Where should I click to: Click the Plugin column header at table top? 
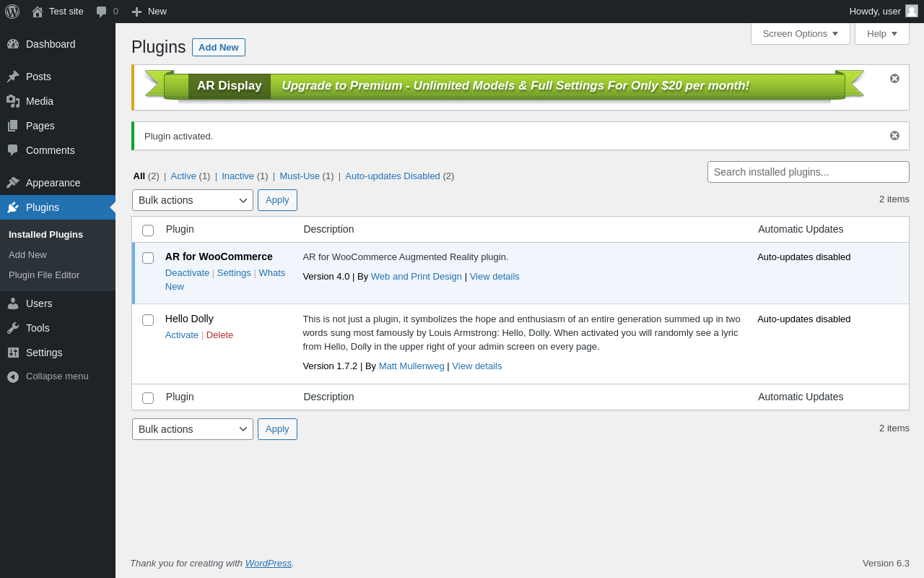[x=180, y=229]
